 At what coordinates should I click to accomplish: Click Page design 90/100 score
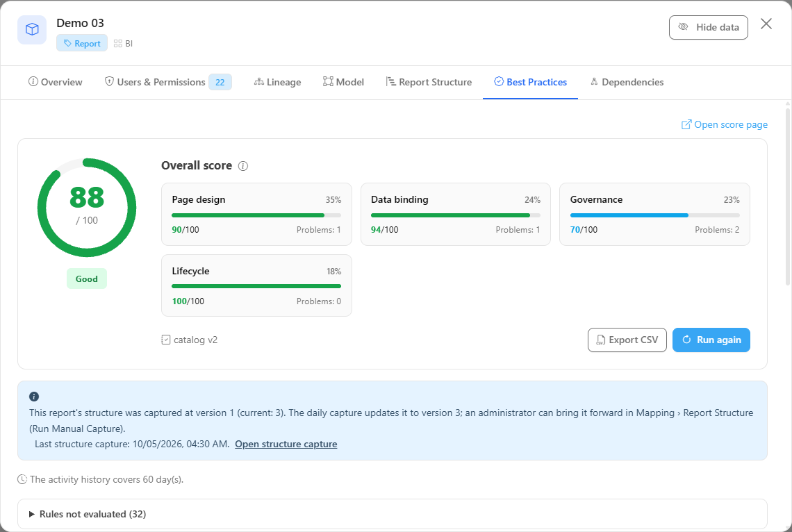point(185,230)
